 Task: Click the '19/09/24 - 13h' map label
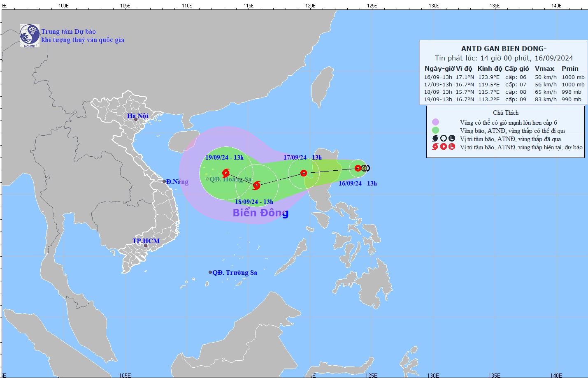(x=224, y=158)
